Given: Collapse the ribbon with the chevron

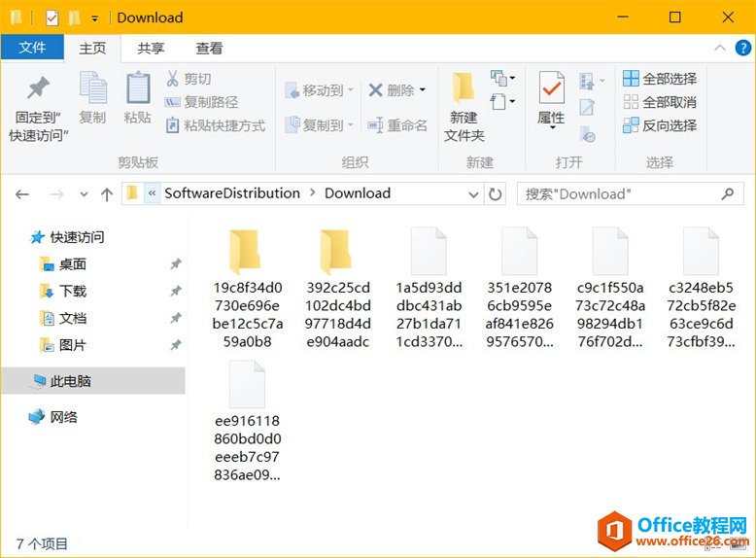Looking at the screenshot, I should [720, 48].
